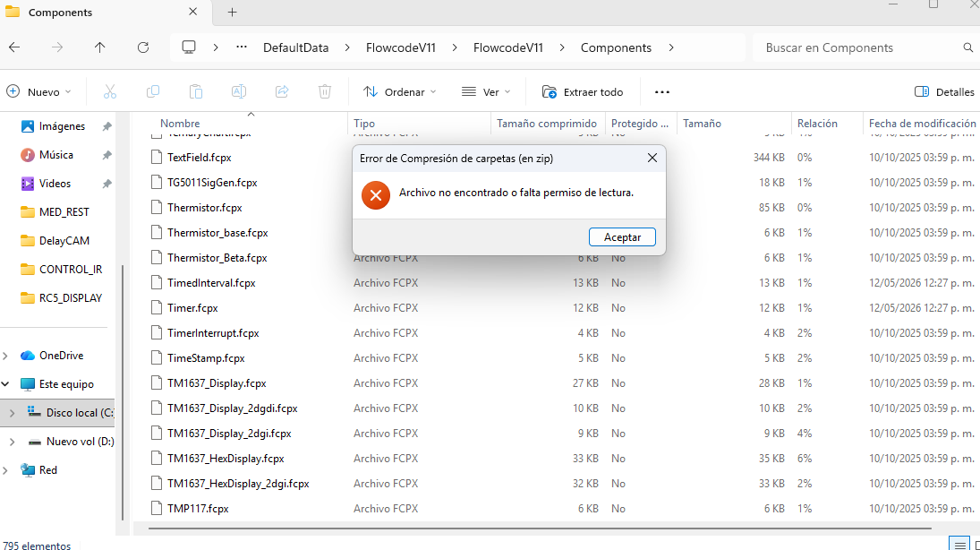Expand the OneDrive tree node
980x550 pixels.
point(5,356)
